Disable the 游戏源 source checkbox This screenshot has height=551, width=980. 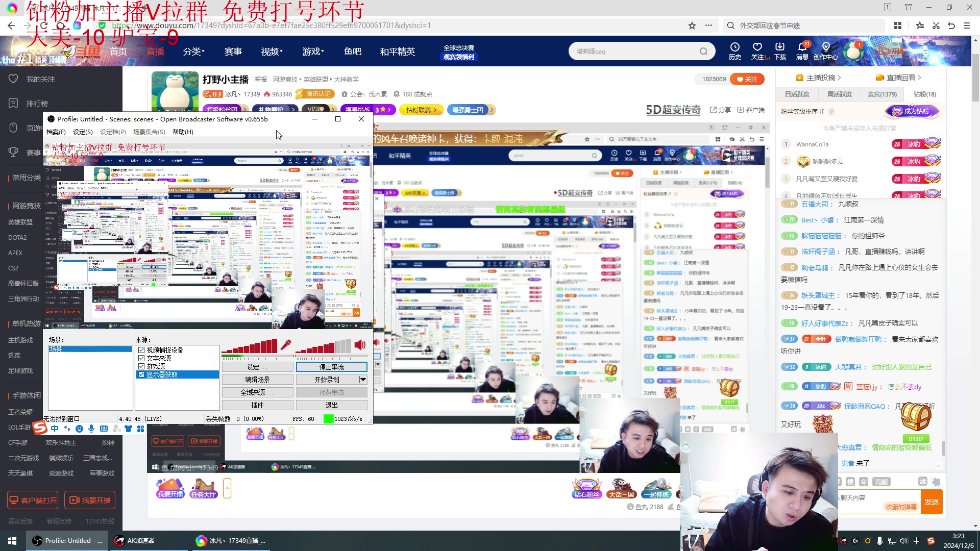pyautogui.click(x=142, y=366)
